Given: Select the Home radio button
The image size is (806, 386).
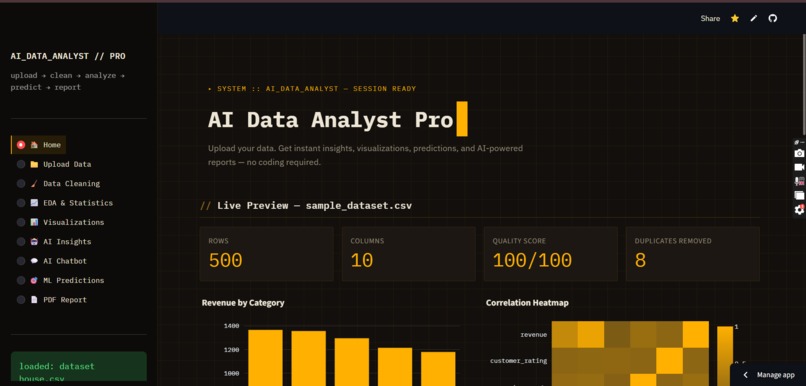Looking at the screenshot, I should click(x=21, y=145).
